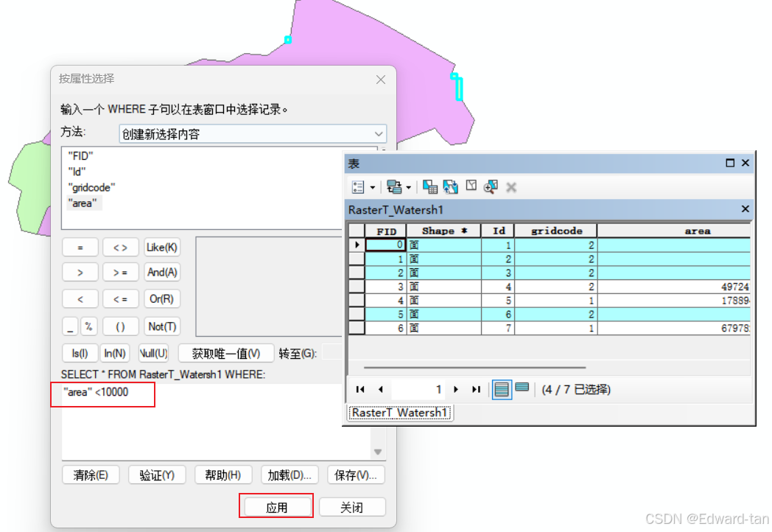This screenshot has width=772, height=532.
Task: Insert the Is(I) operator
Action: pyautogui.click(x=80, y=353)
